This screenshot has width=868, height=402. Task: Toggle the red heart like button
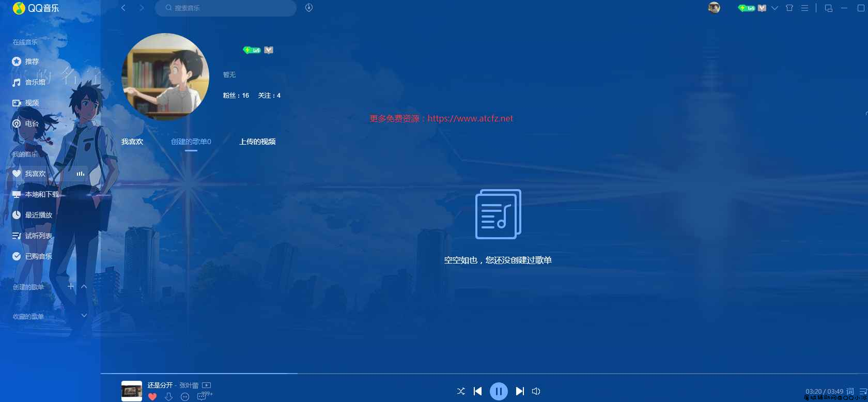[152, 397]
